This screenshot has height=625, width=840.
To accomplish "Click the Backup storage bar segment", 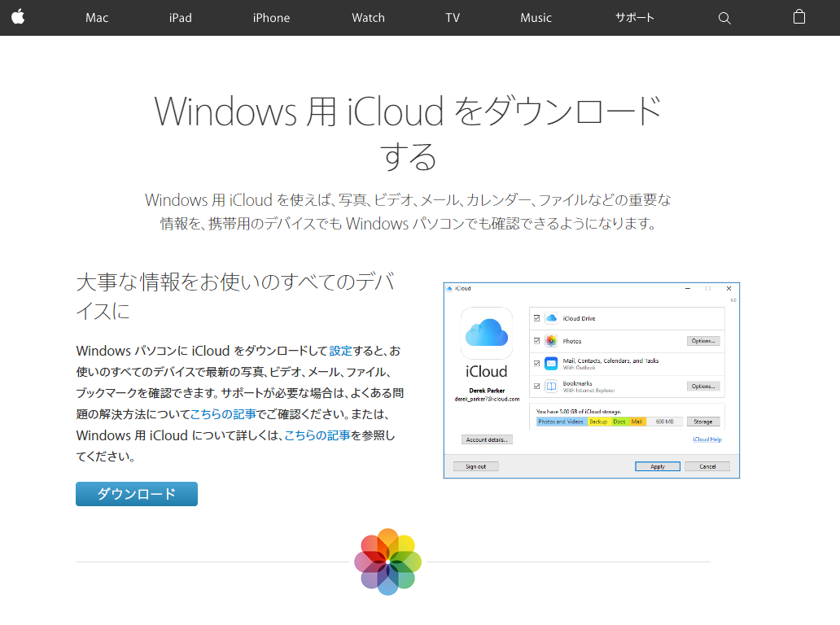I will pyautogui.click(x=598, y=422).
